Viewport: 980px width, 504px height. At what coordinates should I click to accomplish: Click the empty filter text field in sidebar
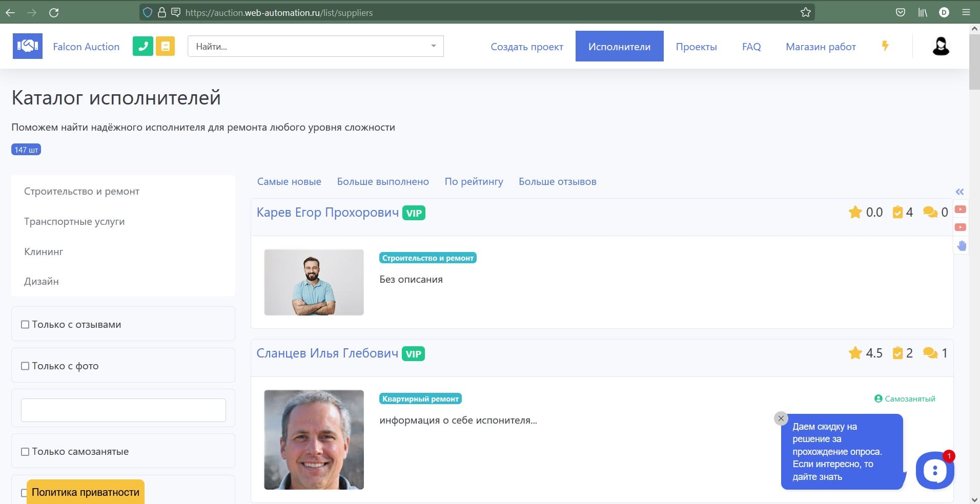click(123, 410)
